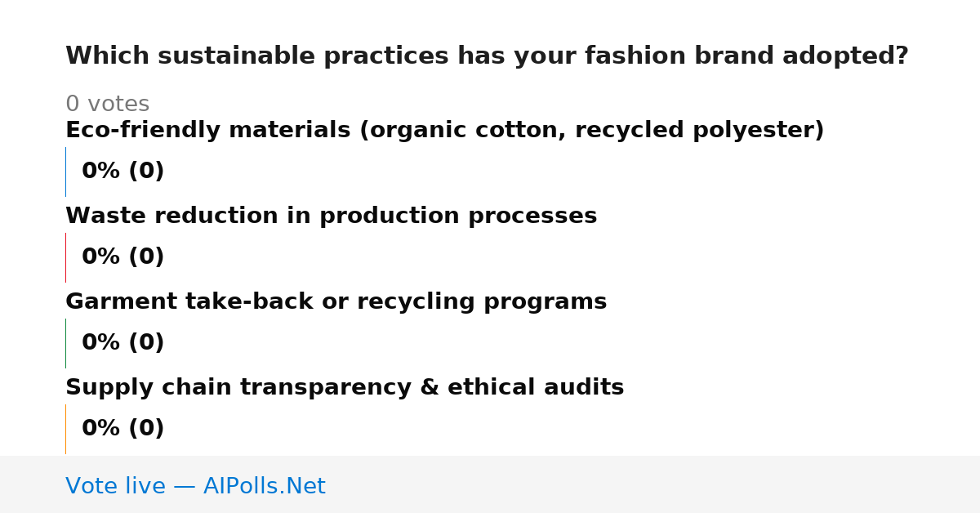The height and width of the screenshot is (513, 980).
Task: Click 0% (0) result under Eco-friendly materials
Action: (122, 172)
